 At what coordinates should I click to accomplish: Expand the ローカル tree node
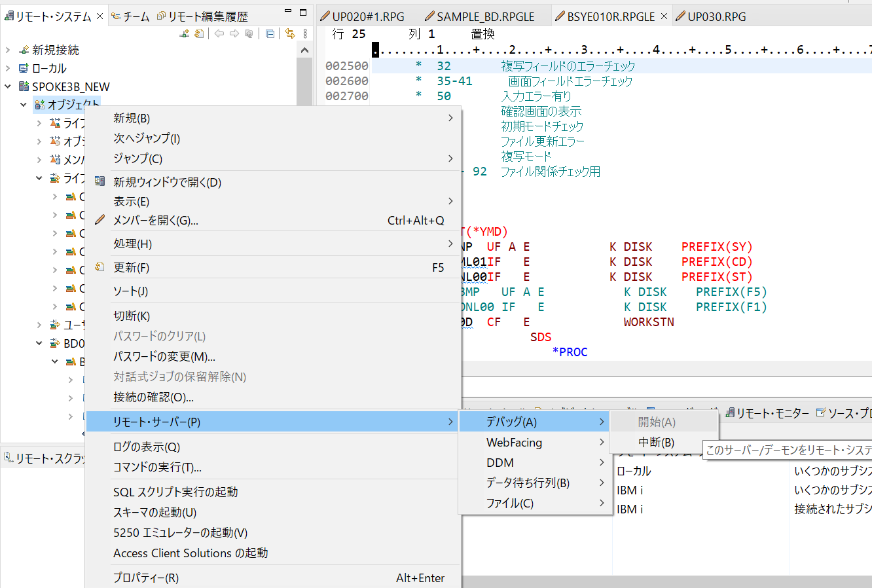pos(7,68)
